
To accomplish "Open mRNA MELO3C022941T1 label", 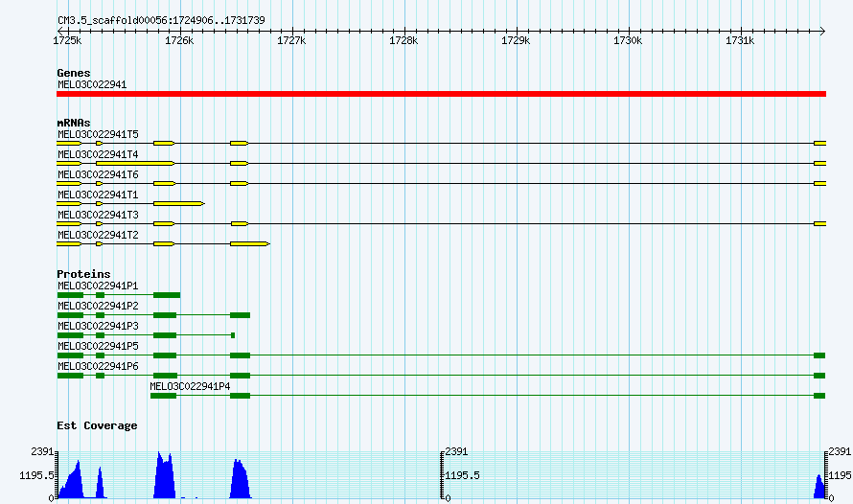I will [x=98, y=195].
